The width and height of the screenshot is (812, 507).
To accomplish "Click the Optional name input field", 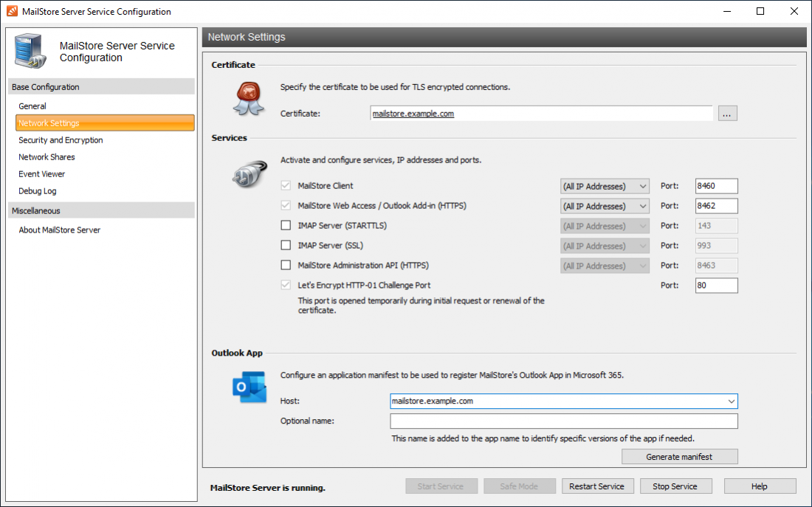I will [x=563, y=421].
